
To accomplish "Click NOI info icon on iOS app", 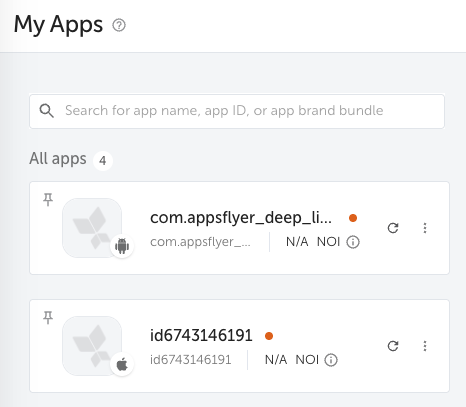I will pos(331,360).
